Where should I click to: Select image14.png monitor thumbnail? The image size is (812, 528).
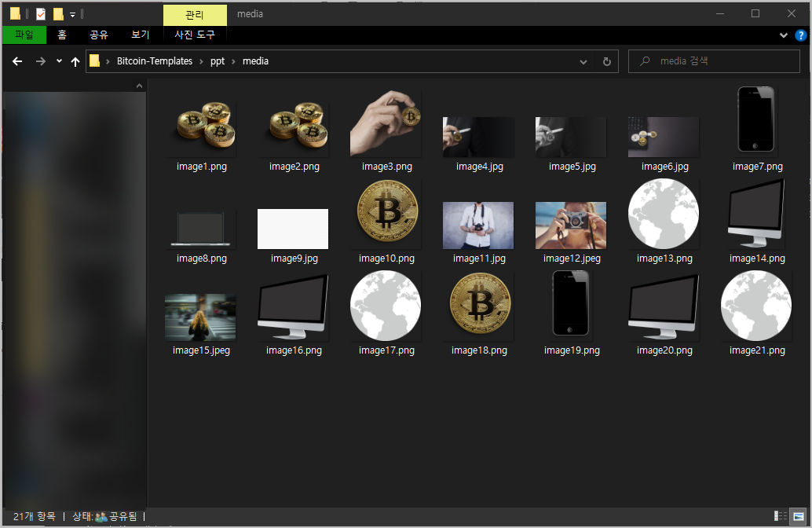click(x=756, y=214)
